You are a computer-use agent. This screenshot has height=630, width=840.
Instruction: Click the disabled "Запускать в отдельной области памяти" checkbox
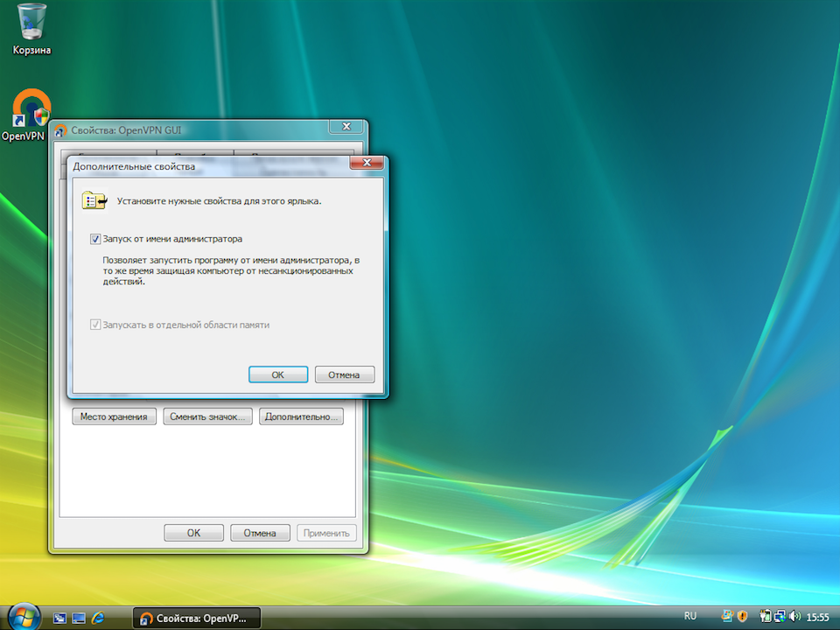(x=95, y=325)
